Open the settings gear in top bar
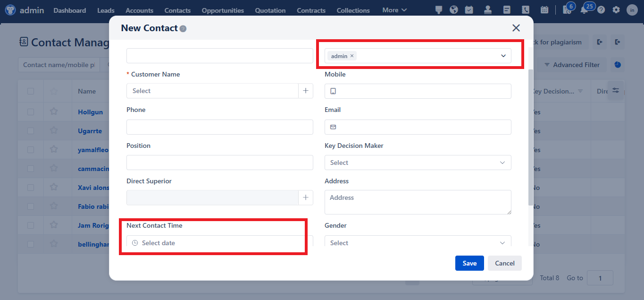644x300 pixels. click(616, 9)
